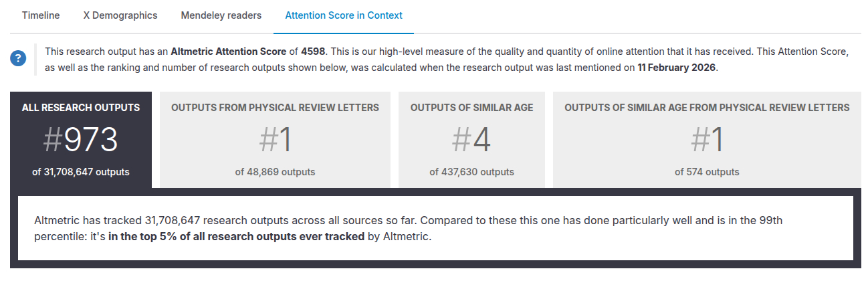This screenshot has height=281, width=868.
Task: Choose the Outputs of Similar Age heading
Action: click(471, 108)
